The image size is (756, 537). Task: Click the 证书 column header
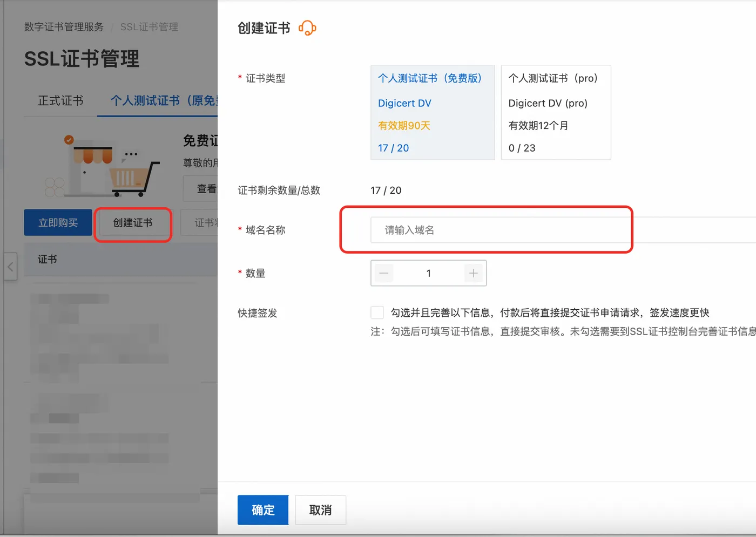pyautogui.click(x=48, y=260)
